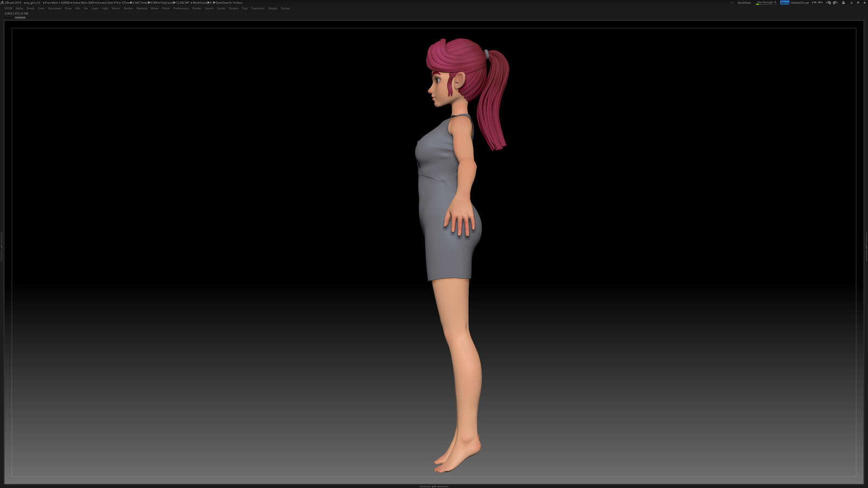The width and height of the screenshot is (868, 488).
Task: Open the Color menu
Action: [41, 8]
